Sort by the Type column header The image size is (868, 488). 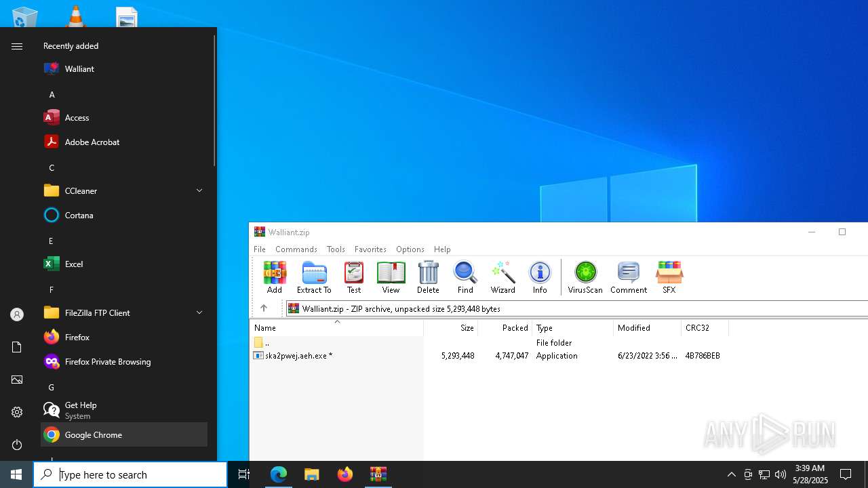573,328
